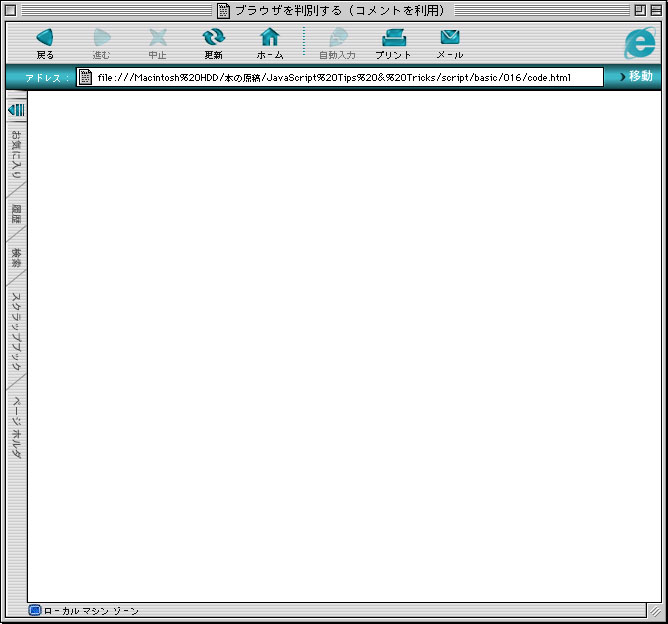Viewport: 668px width, 624px height.
Task: Open the History (履歴) sidebar tab
Action: pos(16,214)
